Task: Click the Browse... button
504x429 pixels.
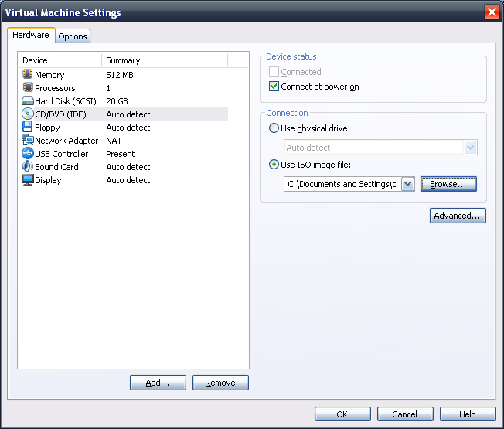Action: (x=448, y=184)
